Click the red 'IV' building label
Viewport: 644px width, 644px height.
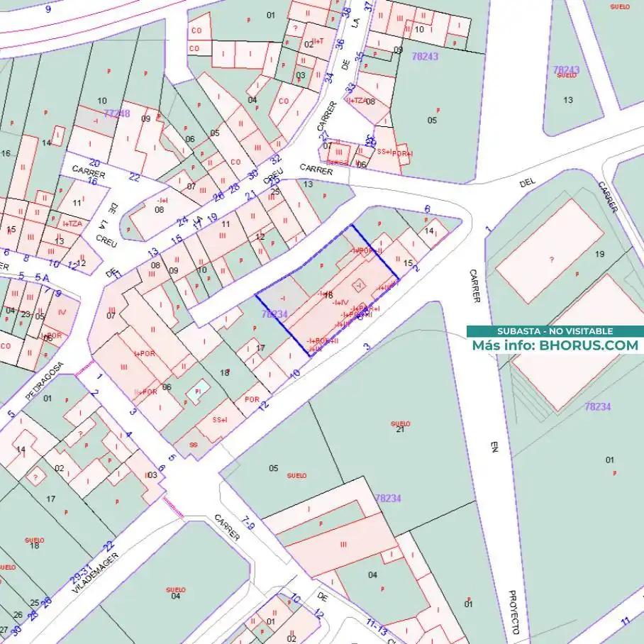click(x=62, y=312)
